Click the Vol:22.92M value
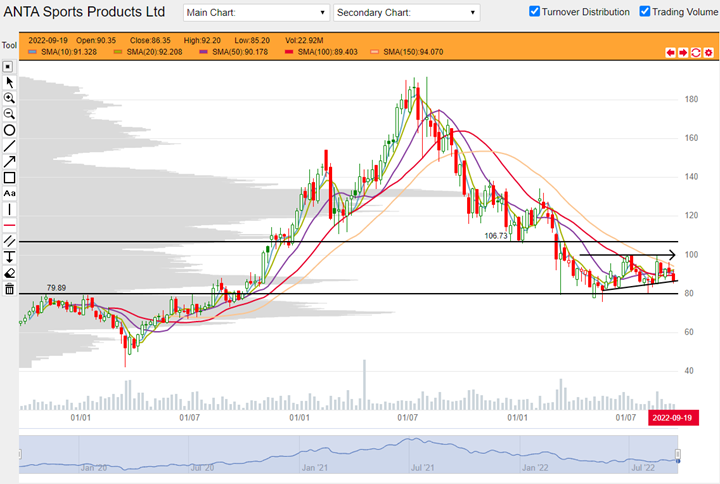 tap(304, 40)
